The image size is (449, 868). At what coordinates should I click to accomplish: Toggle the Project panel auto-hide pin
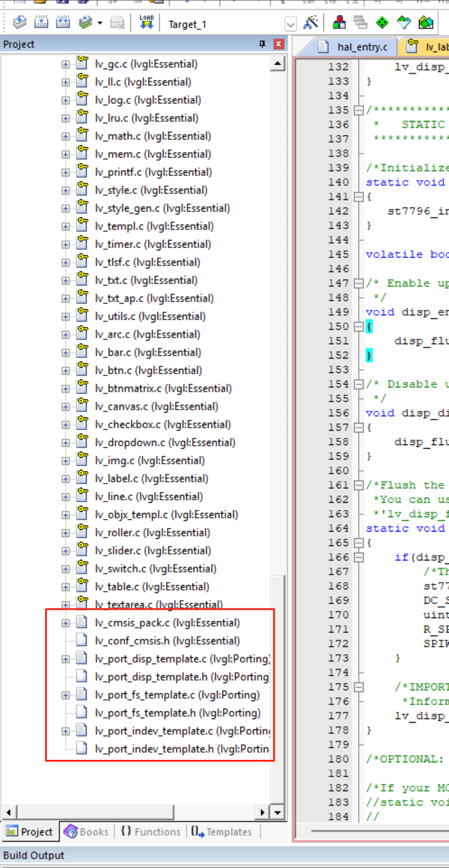[262, 44]
